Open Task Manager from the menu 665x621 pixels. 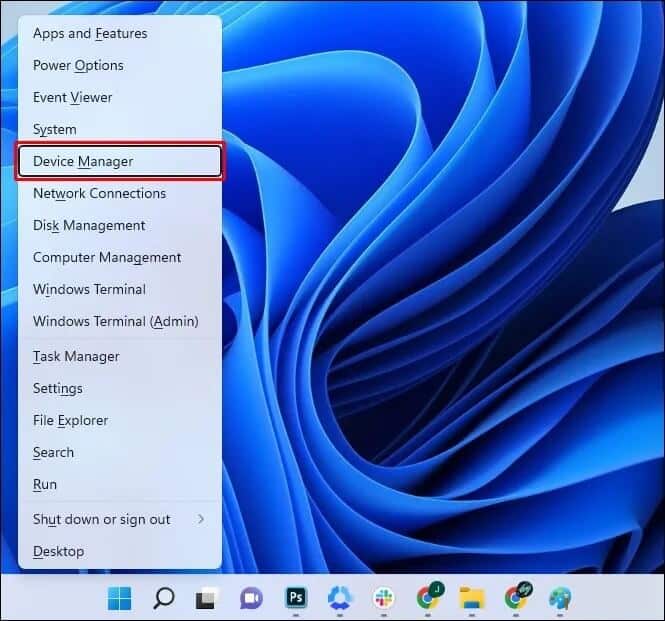(x=120, y=357)
